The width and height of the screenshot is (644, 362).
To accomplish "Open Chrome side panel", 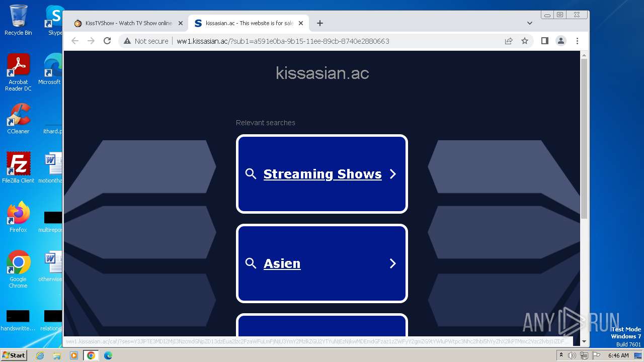I will (544, 41).
